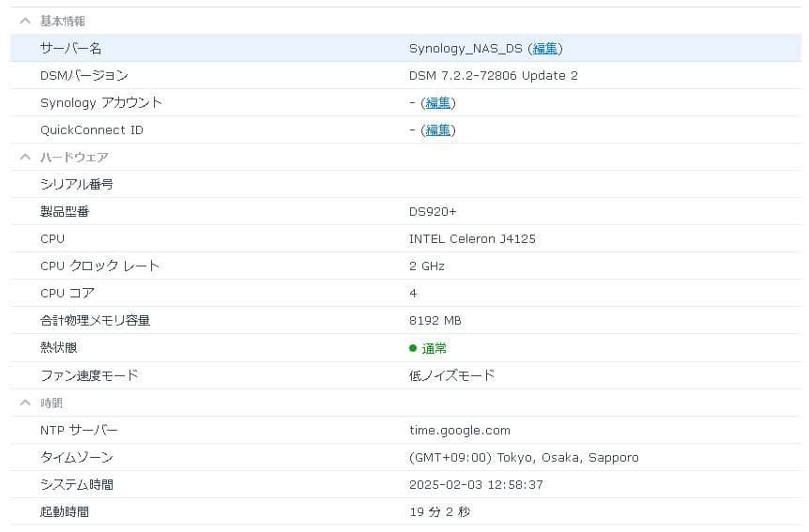Open 編集 link beside Synology_NAS_DS server name
Viewport: 809px width, 532px height.
[545, 49]
